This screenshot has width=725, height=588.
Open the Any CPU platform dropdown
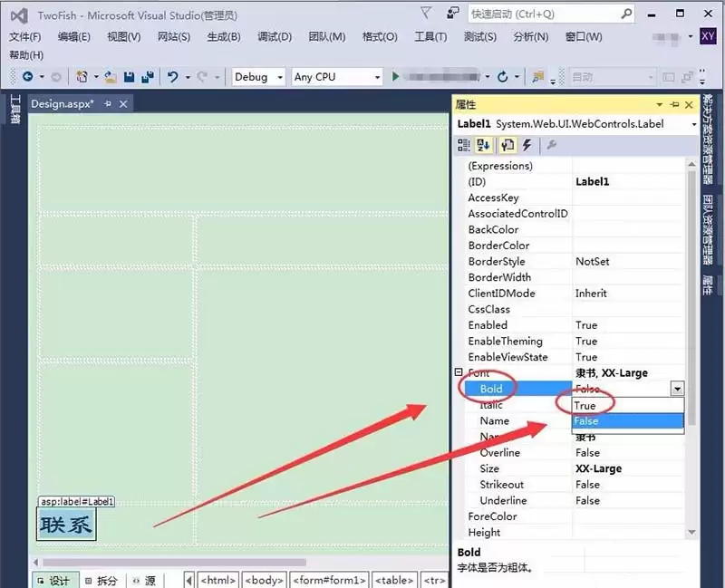point(379,76)
